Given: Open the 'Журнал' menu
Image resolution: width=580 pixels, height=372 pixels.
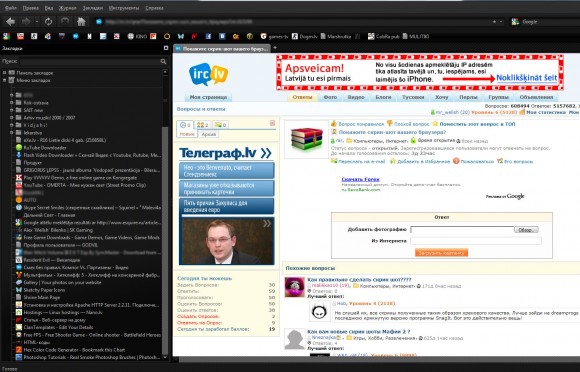Looking at the screenshot, I should tap(68, 8).
